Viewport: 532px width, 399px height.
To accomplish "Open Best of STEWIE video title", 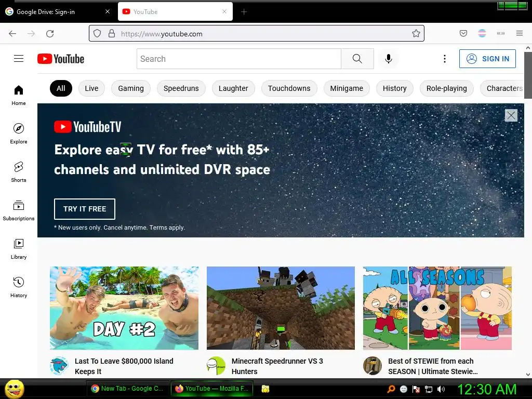I will tap(433, 366).
